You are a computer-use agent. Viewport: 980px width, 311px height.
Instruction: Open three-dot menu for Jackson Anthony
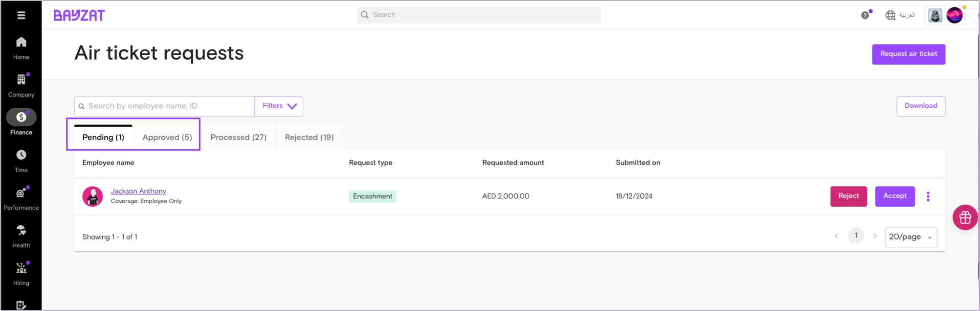click(928, 196)
